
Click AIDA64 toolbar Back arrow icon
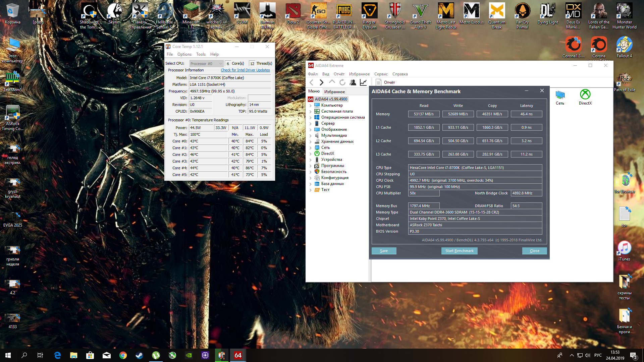click(312, 82)
